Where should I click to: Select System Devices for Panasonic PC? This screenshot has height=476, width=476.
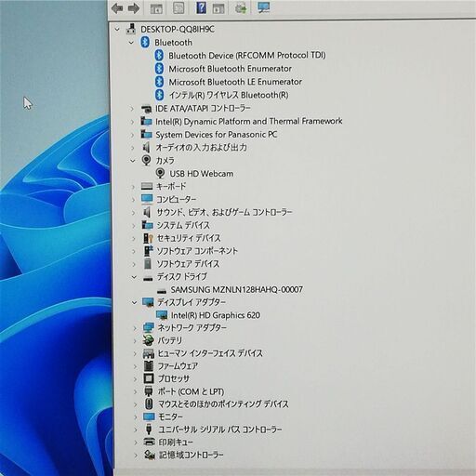point(216,135)
